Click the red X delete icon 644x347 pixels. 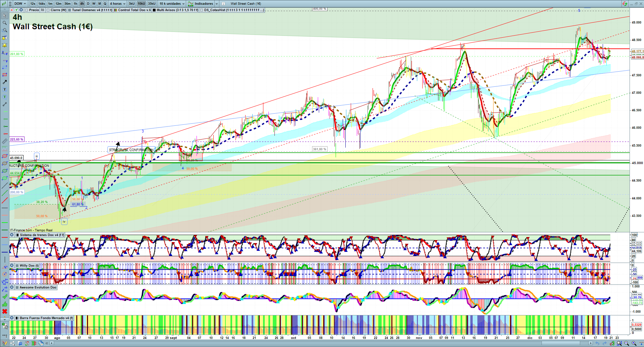[5, 311]
